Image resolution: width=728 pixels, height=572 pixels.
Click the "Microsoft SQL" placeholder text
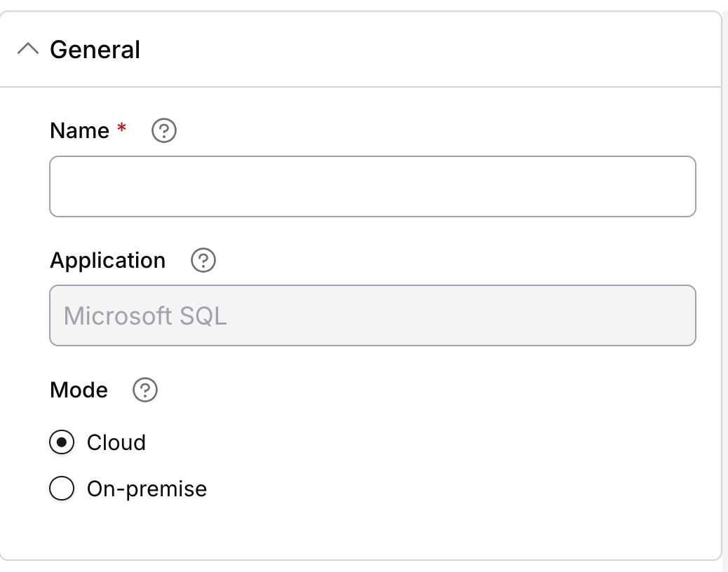tap(145, 315)
